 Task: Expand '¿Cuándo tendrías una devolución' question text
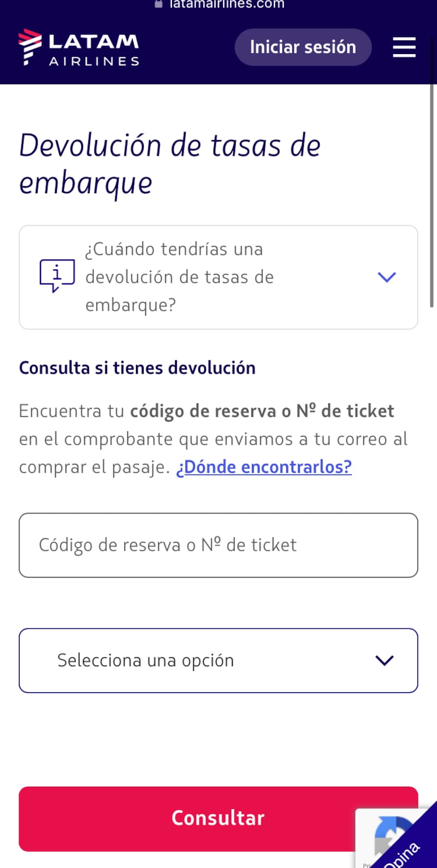click(x=179, y=277)
